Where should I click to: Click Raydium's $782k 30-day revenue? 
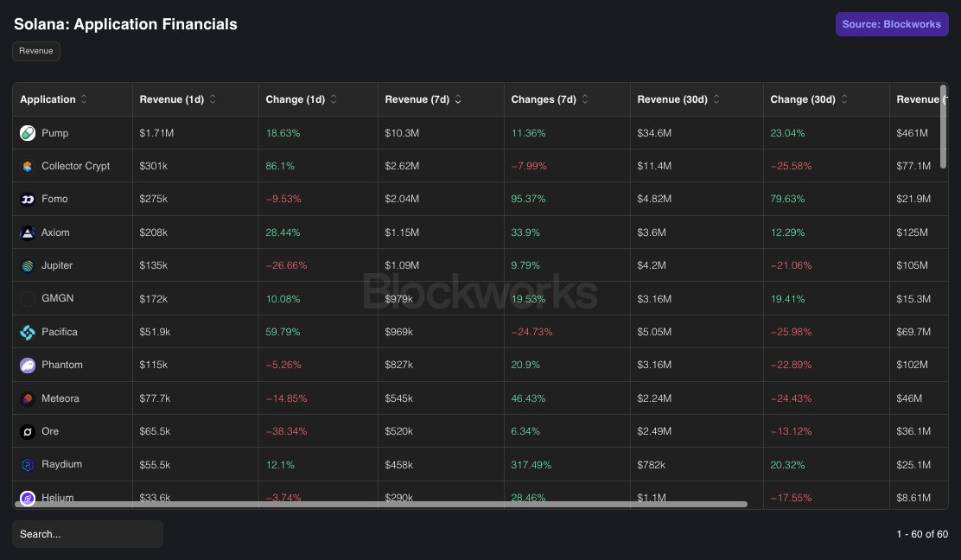tap(651, 465)
